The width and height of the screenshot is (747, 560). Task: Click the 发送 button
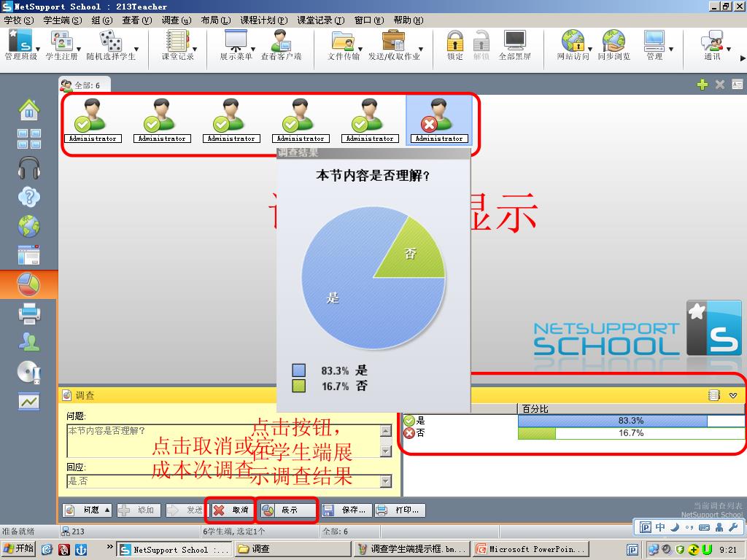point(186,510)
